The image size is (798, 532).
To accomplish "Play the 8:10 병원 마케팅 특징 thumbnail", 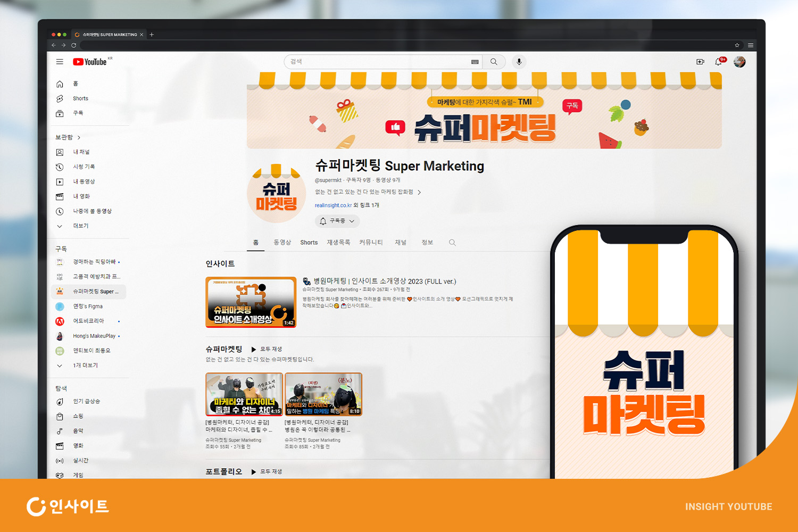I will 323,394.
